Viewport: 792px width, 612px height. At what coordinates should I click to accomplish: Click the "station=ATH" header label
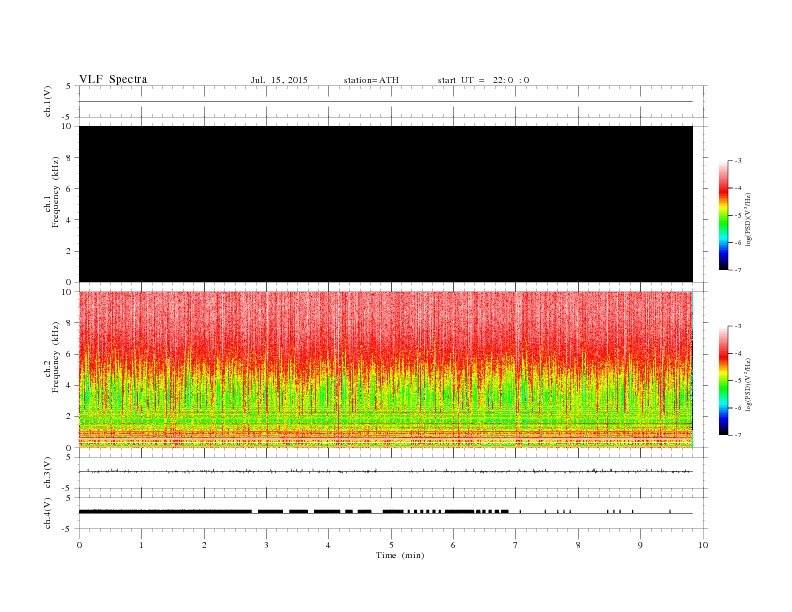coord(371,80)
